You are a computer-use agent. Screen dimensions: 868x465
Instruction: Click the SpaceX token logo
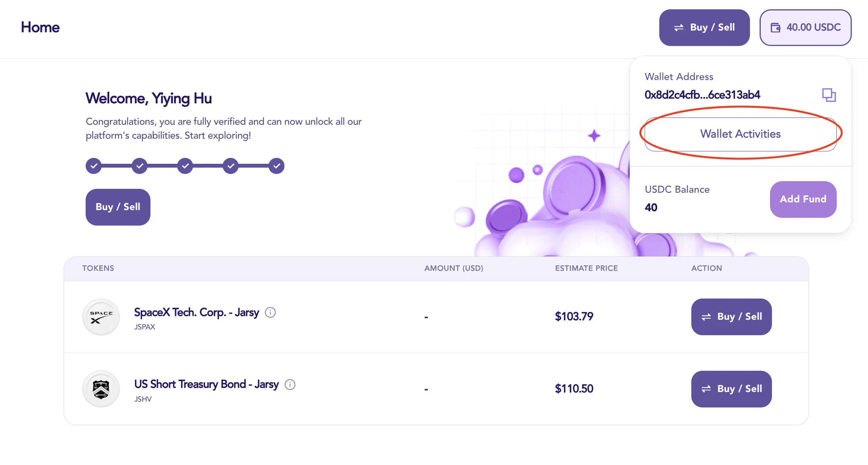[101, 317]
